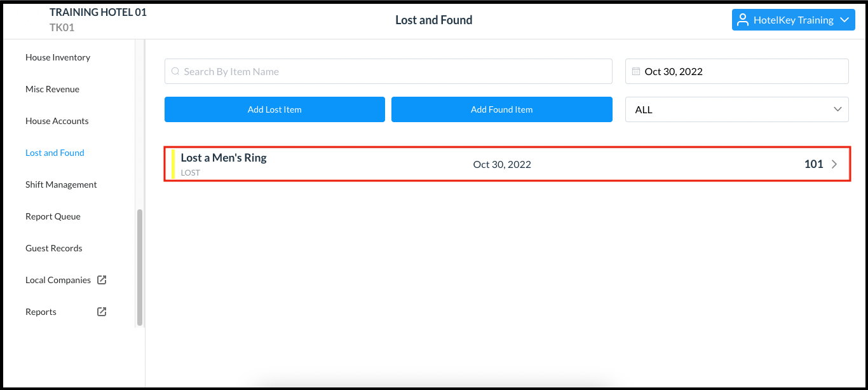Navigate to House Inventory

(x=58, y=57)
